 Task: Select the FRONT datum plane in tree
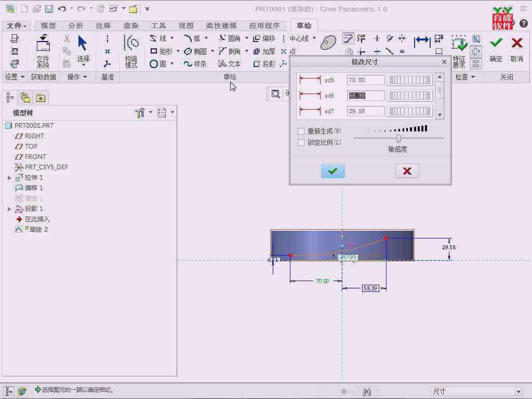(31, 157)
